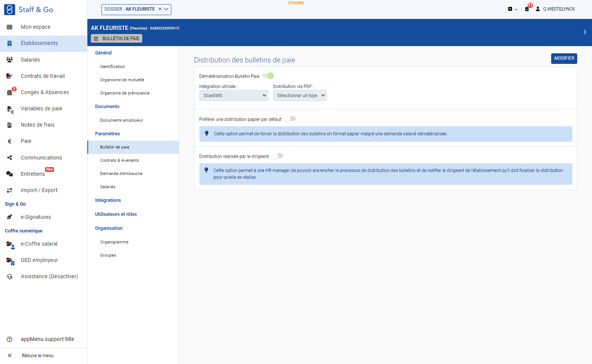Open the plus quick-add dropdown

pos(513,9)
